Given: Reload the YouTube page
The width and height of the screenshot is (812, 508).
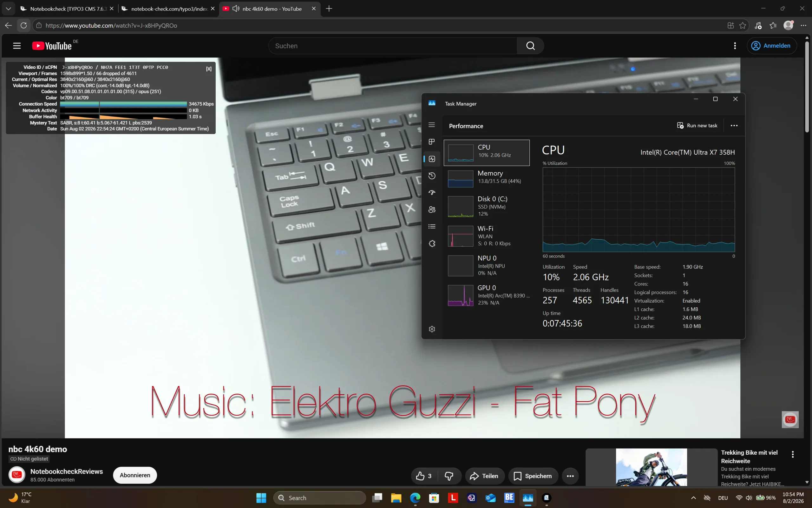Looking at the screenshot, I should click(23, 25).
